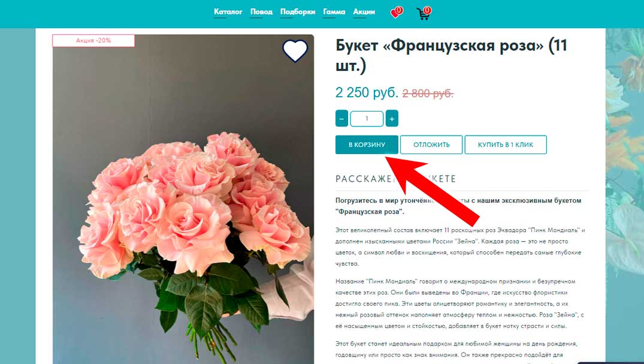Add bouquet with В КОРЗИНУ button
The height and width of the screenshot is (364, 644).
pos(367,145)
